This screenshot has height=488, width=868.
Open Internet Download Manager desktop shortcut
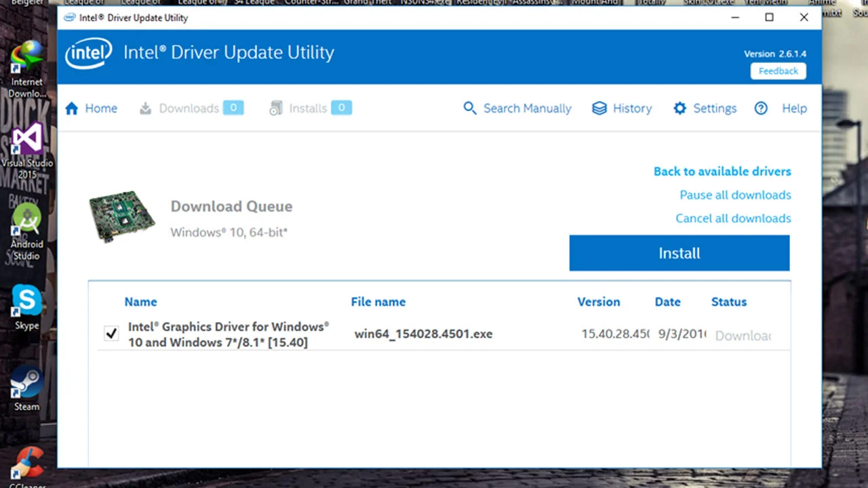[x=27, y=69]
